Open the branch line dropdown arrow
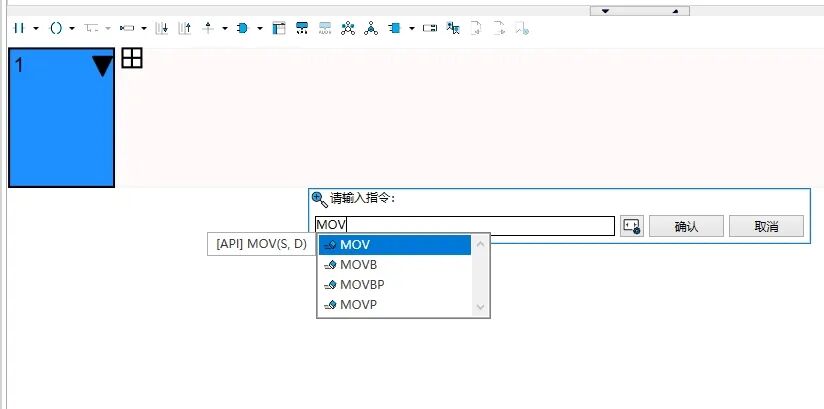Screen dimensions: 824x409 (108, 28)
